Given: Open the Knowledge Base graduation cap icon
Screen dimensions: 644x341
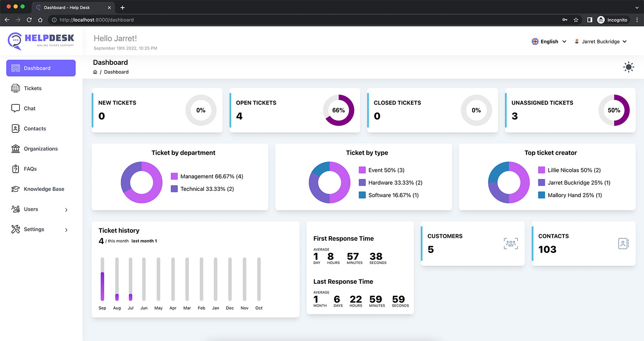Looking at the screenshot, I should click(15, 189).
